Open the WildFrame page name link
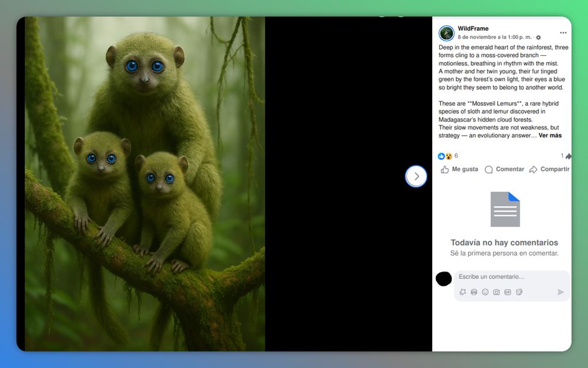The image size is (588, 368). point(473,28)
